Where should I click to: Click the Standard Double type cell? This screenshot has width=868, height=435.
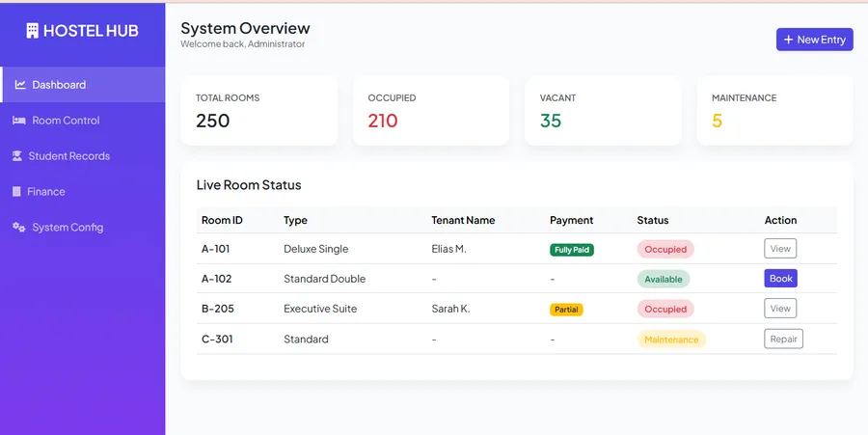pos(324,279)
